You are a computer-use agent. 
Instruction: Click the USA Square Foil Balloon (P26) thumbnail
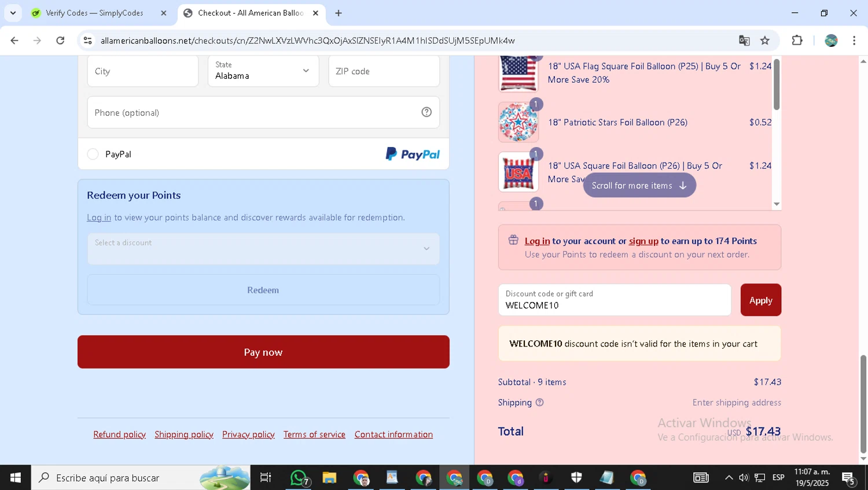pyautogui.click(x=518, y=172)
